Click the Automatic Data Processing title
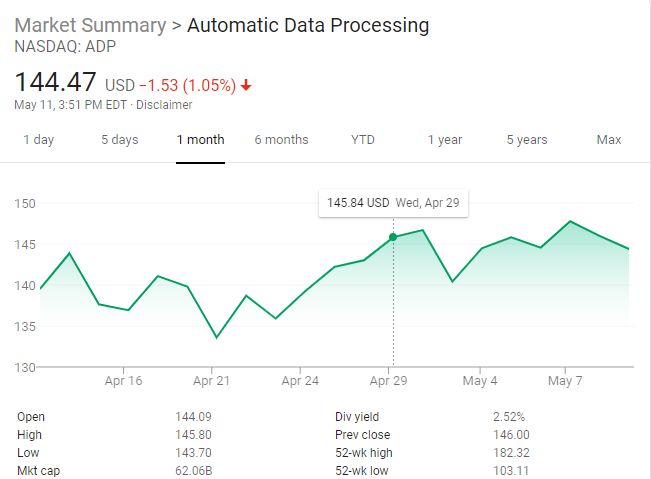651x479 pixels. point(308,25)
